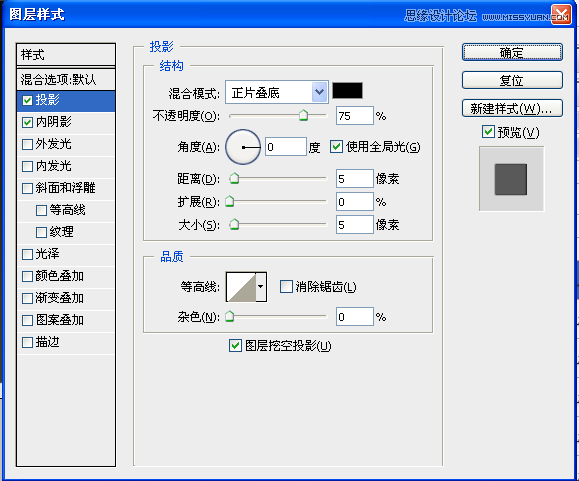Enable the 斜面和浮雕 checkbox
The image size is (579, 481).
coord(27,188)
